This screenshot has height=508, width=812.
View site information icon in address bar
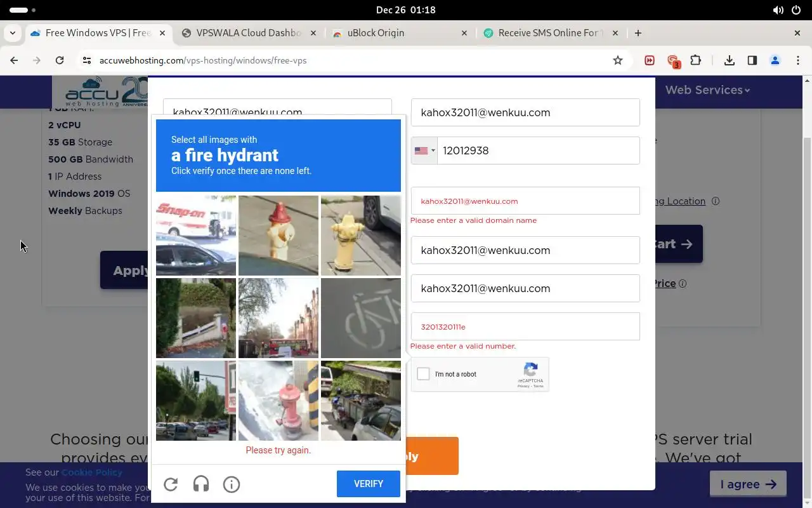88,60
